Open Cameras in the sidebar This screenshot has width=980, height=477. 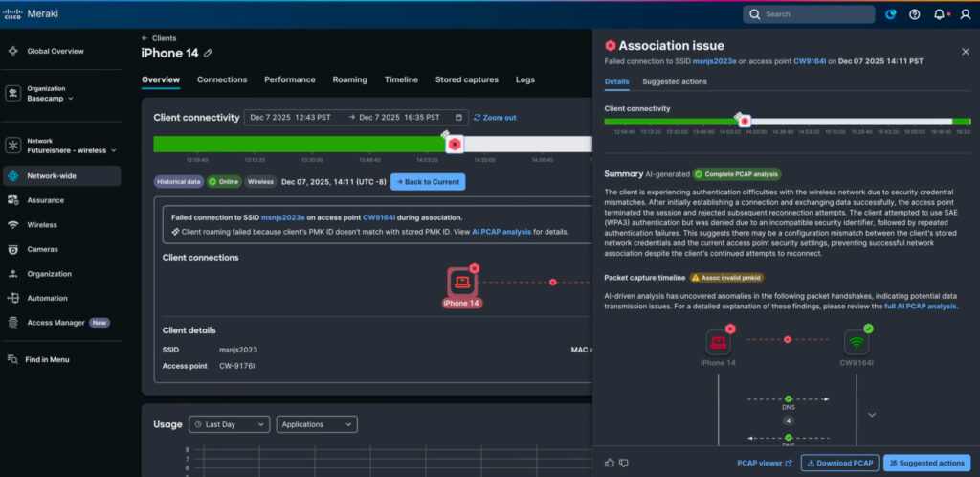point(40,249)
